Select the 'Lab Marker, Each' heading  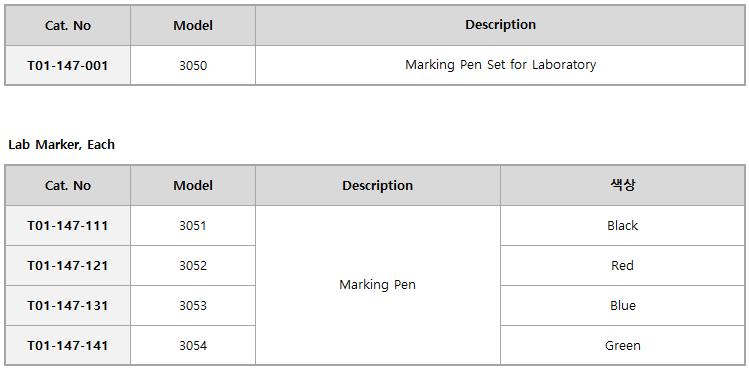tap(62, 145)
